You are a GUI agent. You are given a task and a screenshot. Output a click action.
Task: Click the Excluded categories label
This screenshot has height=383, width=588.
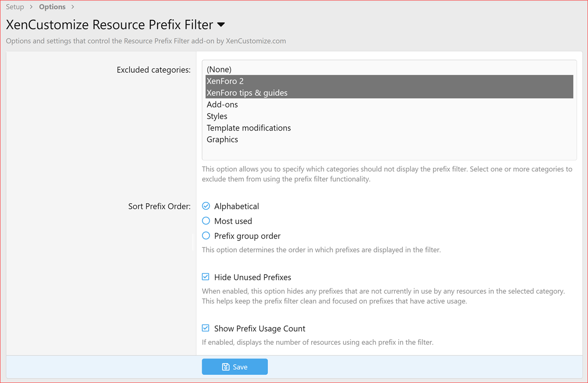[x=154, y=70]
